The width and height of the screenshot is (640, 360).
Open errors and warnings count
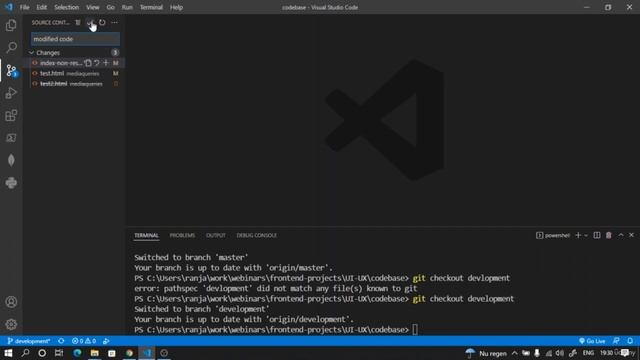(x=84, y=341)
